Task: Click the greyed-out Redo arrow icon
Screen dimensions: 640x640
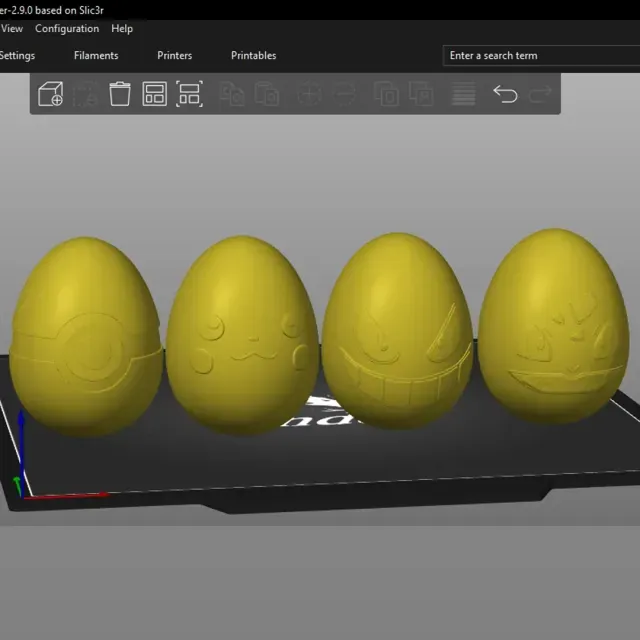Action: [540, 94]
